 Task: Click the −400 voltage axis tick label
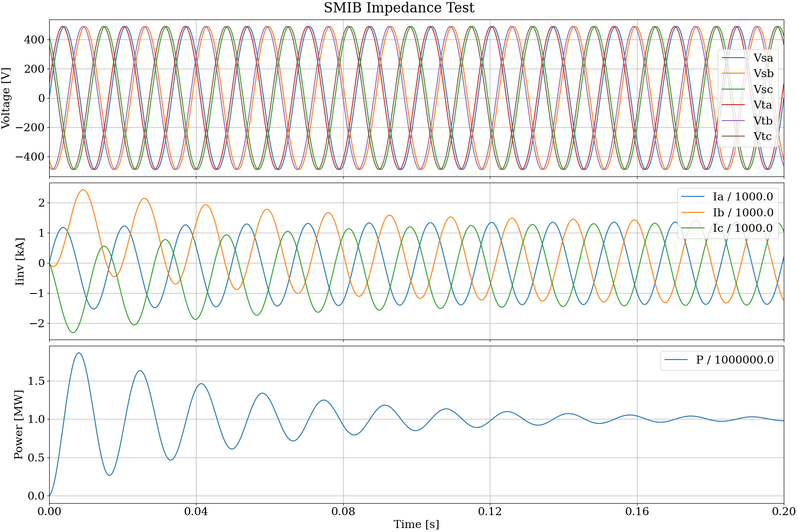pyautogui.click(x=30, y=157)
